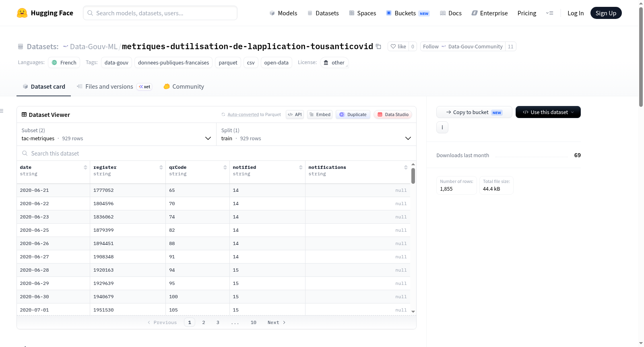Switch to Files and versions tab
This screenshot has height=347, width=644.
114,86
